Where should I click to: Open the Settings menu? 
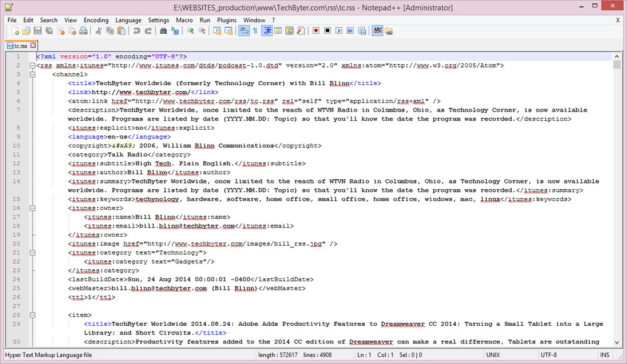click(159, 20)
